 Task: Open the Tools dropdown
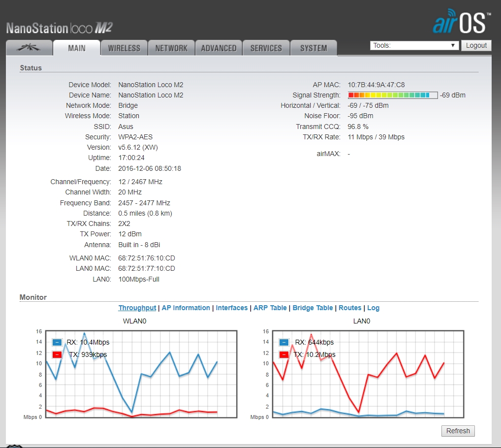414,45
